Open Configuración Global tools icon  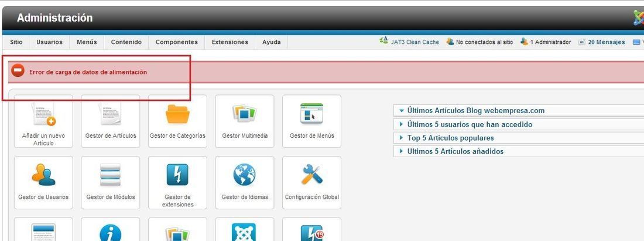click(x=311, y=175)
